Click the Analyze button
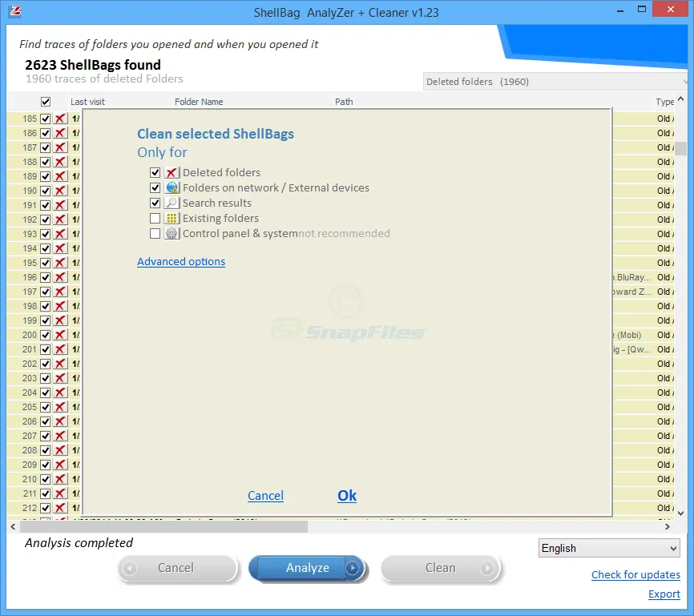 pos(308,568)
